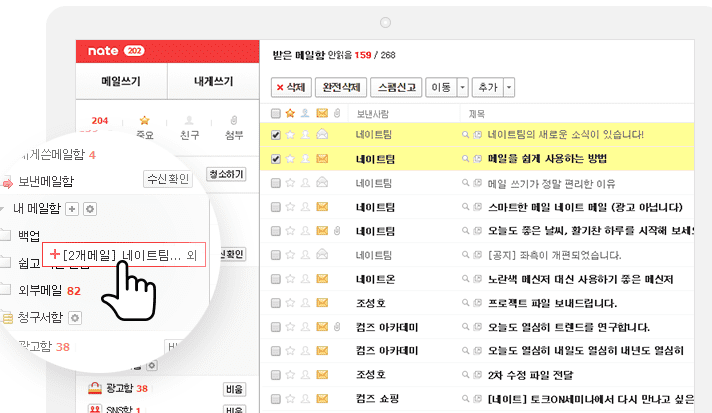
Task: Empty 광고함 with its 비움 button
Action: coord(234,389)
